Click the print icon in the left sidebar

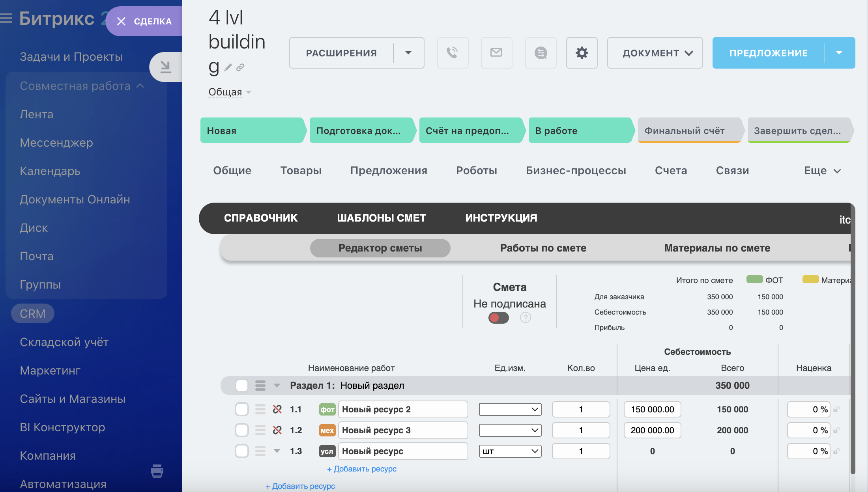157,471
